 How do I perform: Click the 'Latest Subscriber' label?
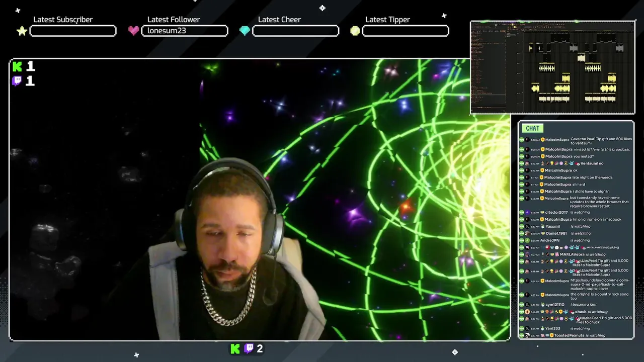pos(63,20)
